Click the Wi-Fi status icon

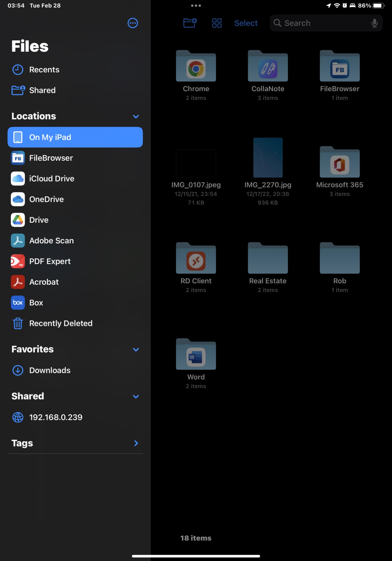pyautogui.click(x=337, y=6)
